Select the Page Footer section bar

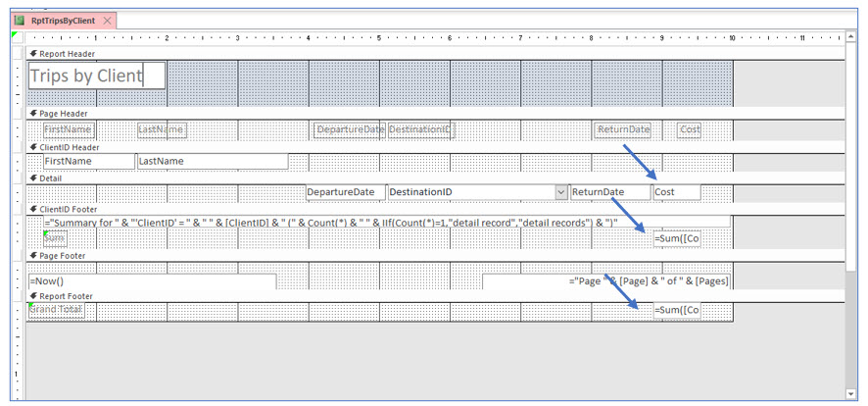click(435, 257)
